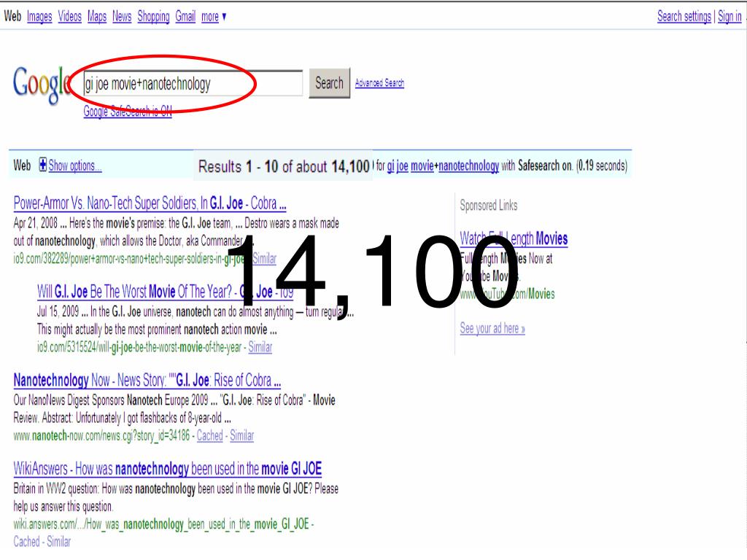Image resolution: width=747 pixels, height=560 pixels.
Task: Open WikiAnswers nanotechnology in GI JOE result
Action: pos(167,469)
